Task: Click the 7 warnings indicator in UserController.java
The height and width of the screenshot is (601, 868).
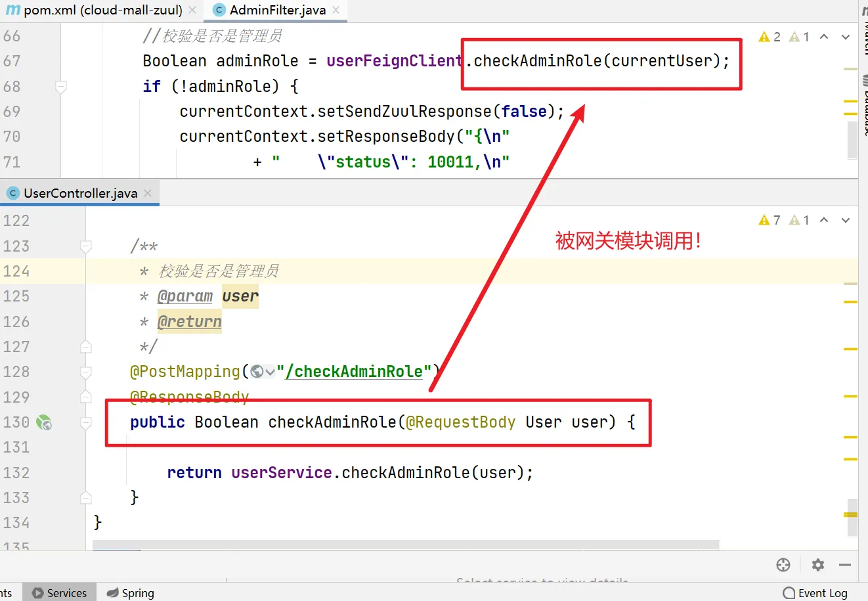Action: [x=770, y=220]
